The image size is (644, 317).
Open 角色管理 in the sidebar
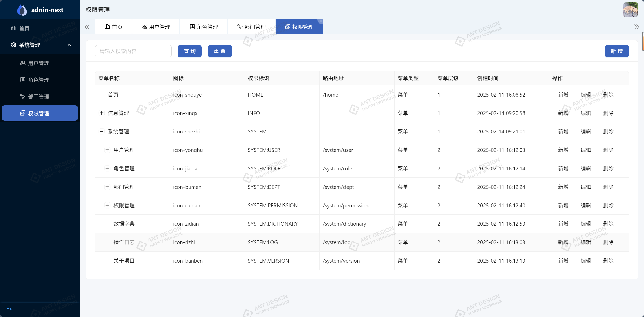coord(38,80)
